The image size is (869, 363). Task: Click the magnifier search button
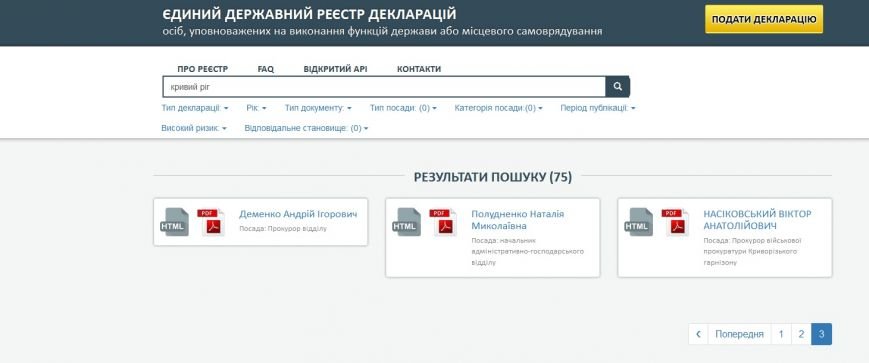coord(617,86)
